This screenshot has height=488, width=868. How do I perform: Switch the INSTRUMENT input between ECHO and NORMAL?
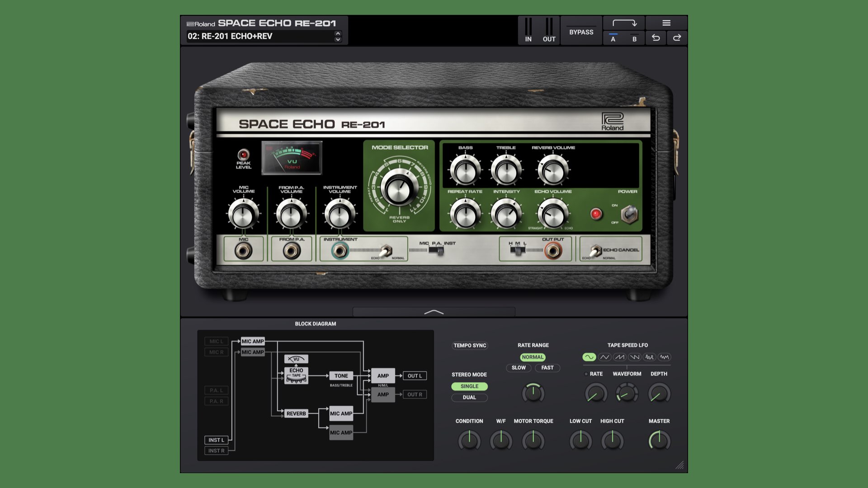coord(387,249)
